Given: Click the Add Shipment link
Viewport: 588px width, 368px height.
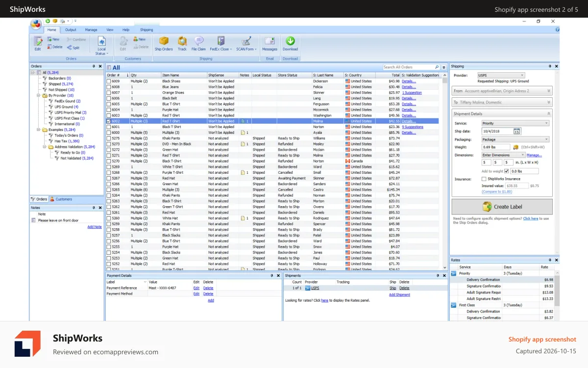Looking at the screenshot, I should (x=399, y=294).
